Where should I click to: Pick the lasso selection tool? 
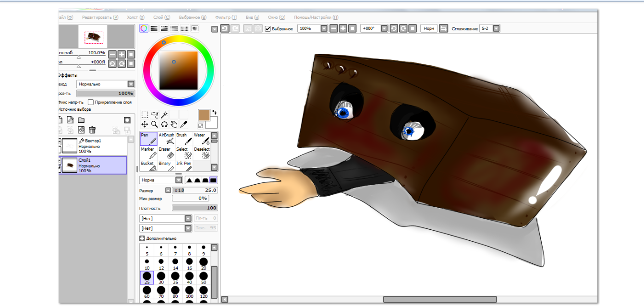click(155, 115)
